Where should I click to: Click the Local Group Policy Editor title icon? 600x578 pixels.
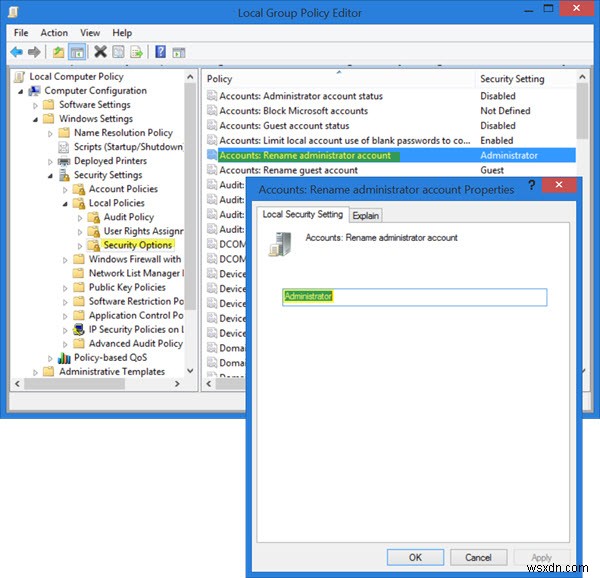coord(13,13)
